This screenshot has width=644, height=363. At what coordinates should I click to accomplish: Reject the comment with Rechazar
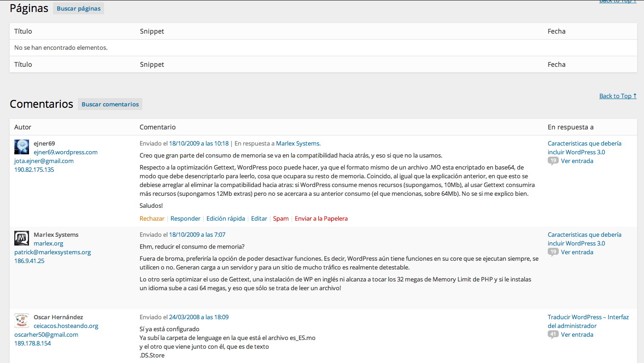(x=152, y=218)
